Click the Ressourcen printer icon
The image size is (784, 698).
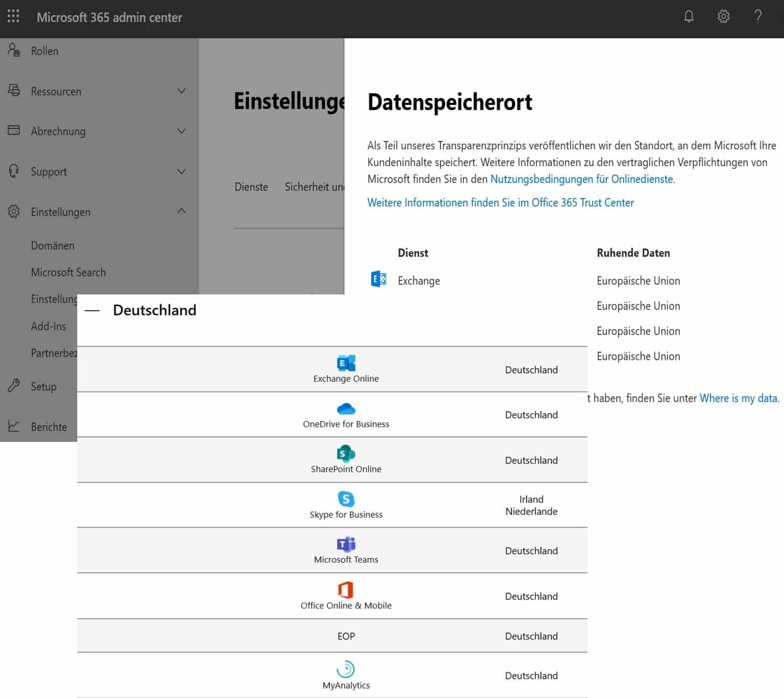point(14,91)
